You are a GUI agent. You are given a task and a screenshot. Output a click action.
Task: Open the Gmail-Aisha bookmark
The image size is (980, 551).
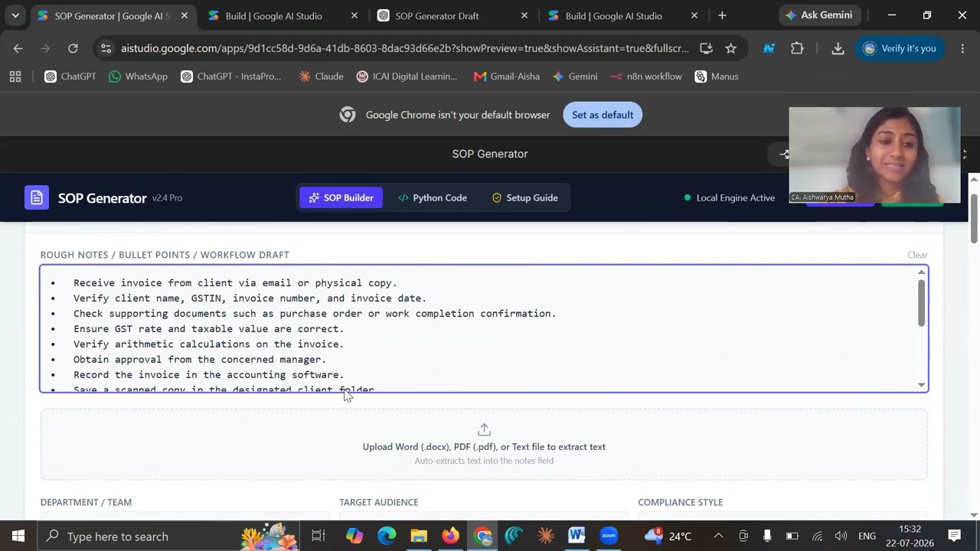506,77
